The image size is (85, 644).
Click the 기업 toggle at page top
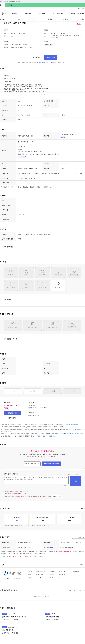(11, 5)
